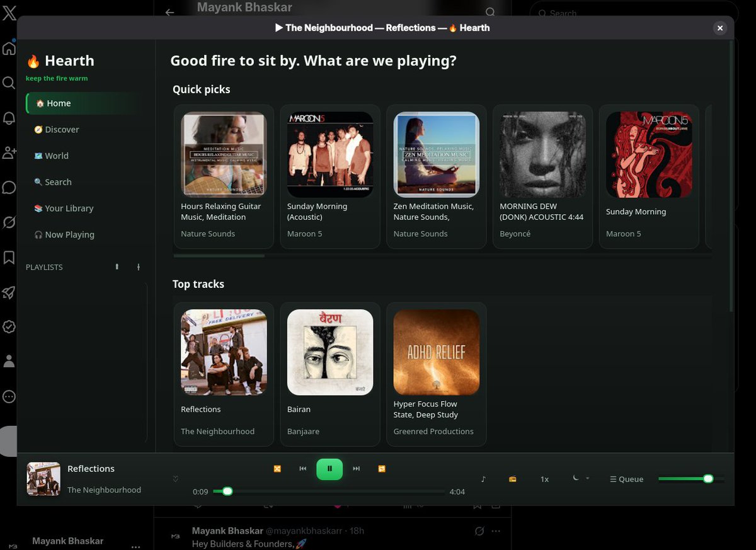Click 'Beyoncé' artist name
Viewport: 756px width, 550px height.
tap(515, 234)
